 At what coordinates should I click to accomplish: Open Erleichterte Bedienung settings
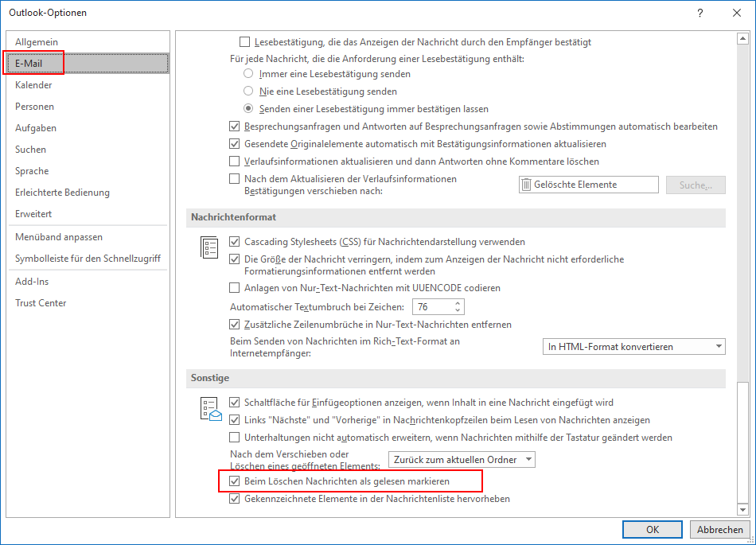88,193
